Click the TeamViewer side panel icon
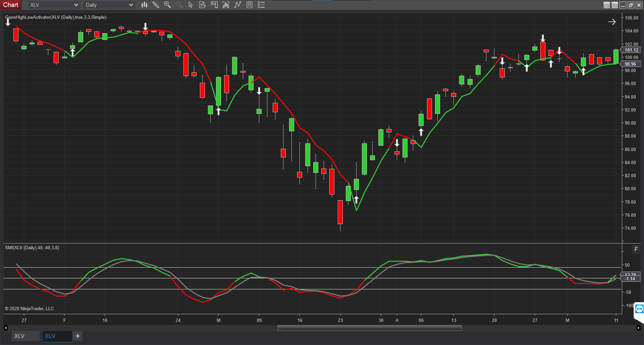 (x=639, y=309)
